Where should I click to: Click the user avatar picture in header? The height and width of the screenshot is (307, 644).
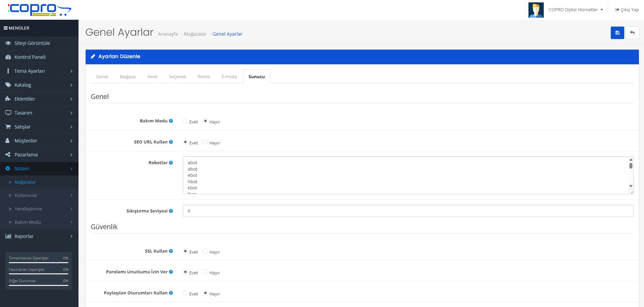click(x=536, y=10)
